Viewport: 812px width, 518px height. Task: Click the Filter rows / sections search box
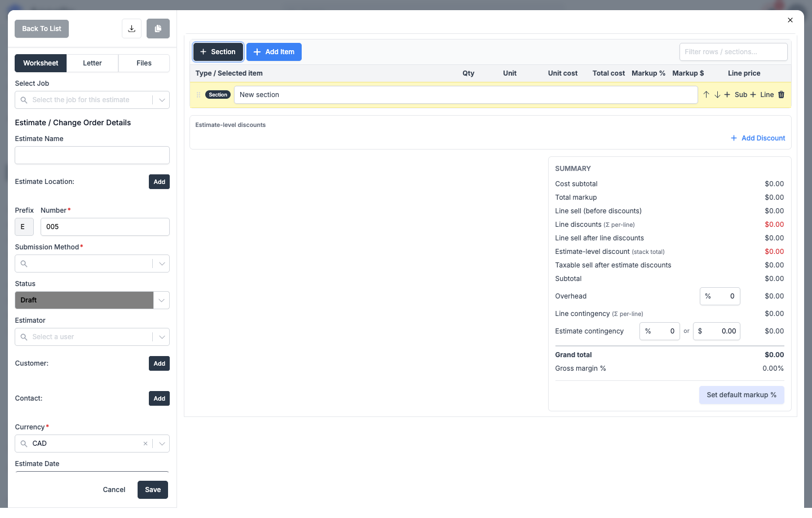click(x=734, y=52)
